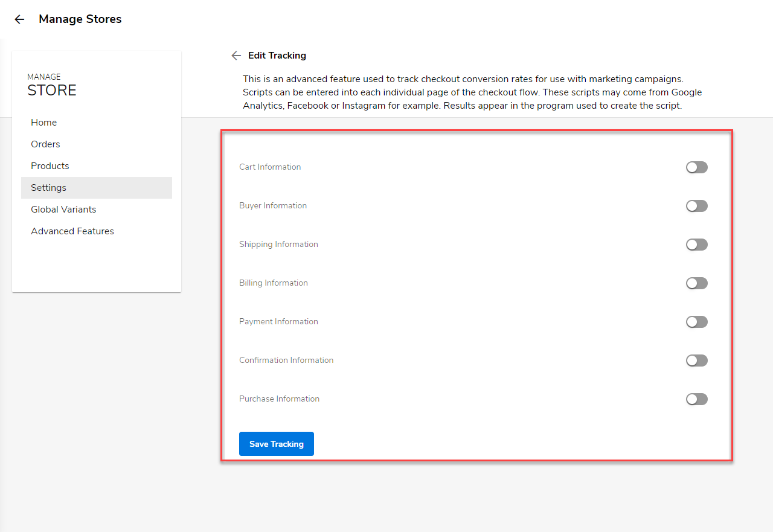Click back arrow next to Edit Tracking
Viewport: 773px width, 532px height.
click(236, 56)
